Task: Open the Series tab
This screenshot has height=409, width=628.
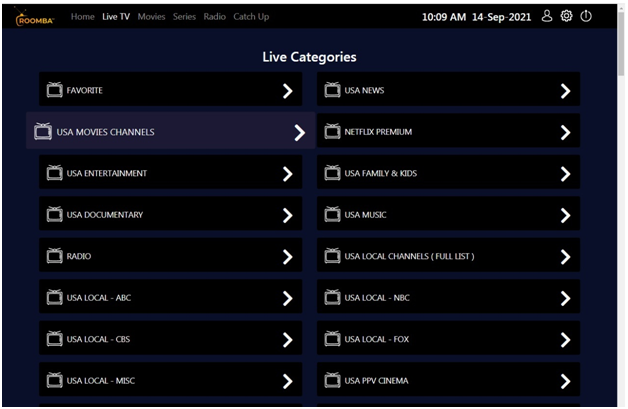Action: tap(184, 17)
